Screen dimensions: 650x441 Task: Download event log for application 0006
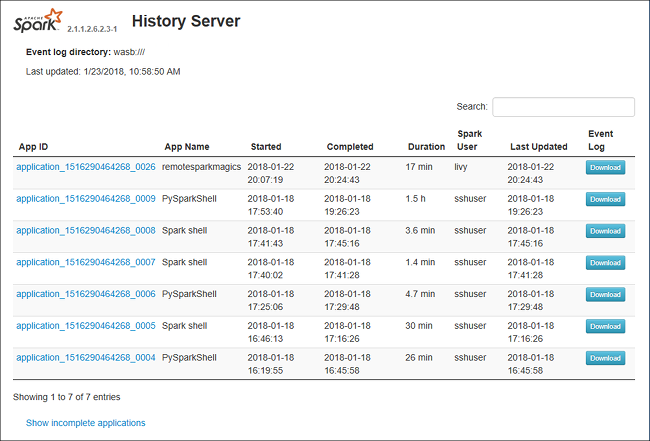click(605, 295)
